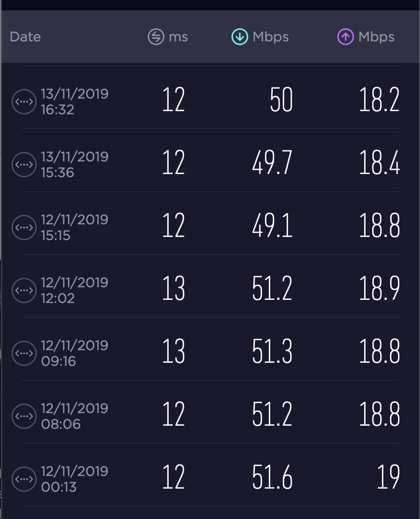The image size is (420, 519).
Task: Click server icon for 12/11/2019 12:02 result
Action: [x=24, y=290]
